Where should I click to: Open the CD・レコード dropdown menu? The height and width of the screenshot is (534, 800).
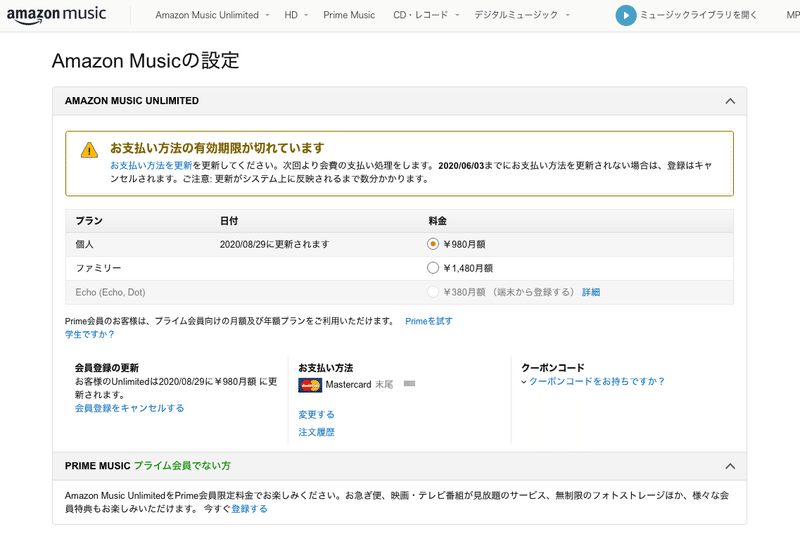[426, 15]
